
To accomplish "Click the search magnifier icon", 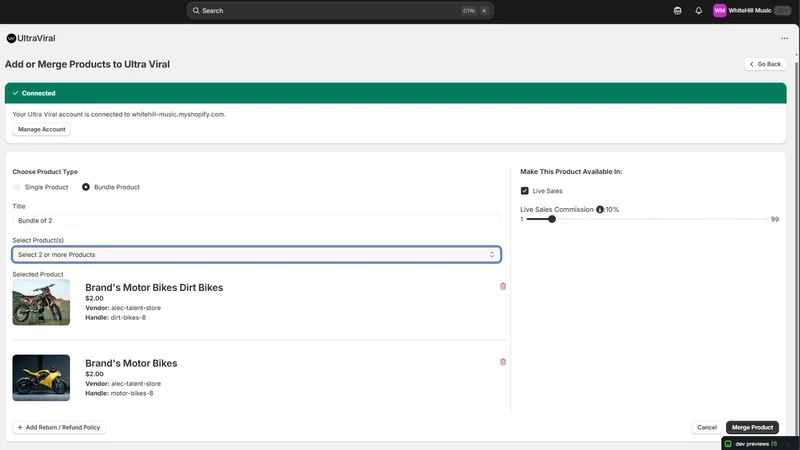I will pyautogui.click(x=196, y=11).
